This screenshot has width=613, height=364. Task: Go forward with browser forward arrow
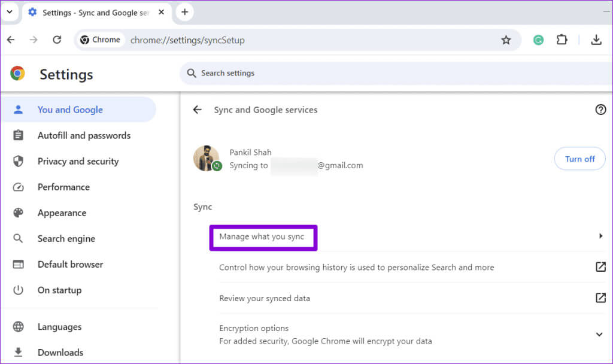click(34, 40)
